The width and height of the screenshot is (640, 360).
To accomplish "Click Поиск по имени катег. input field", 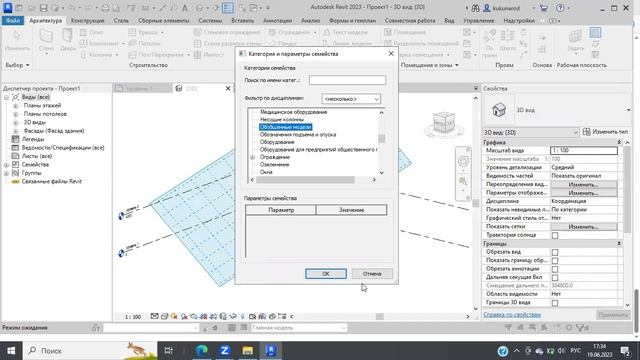I will tap(347, 80).
